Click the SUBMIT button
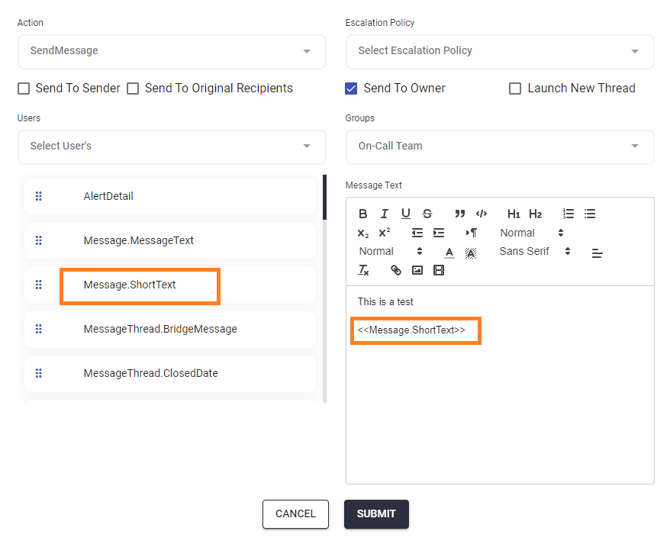Screen dimensions: 670x544 [376, 514]
